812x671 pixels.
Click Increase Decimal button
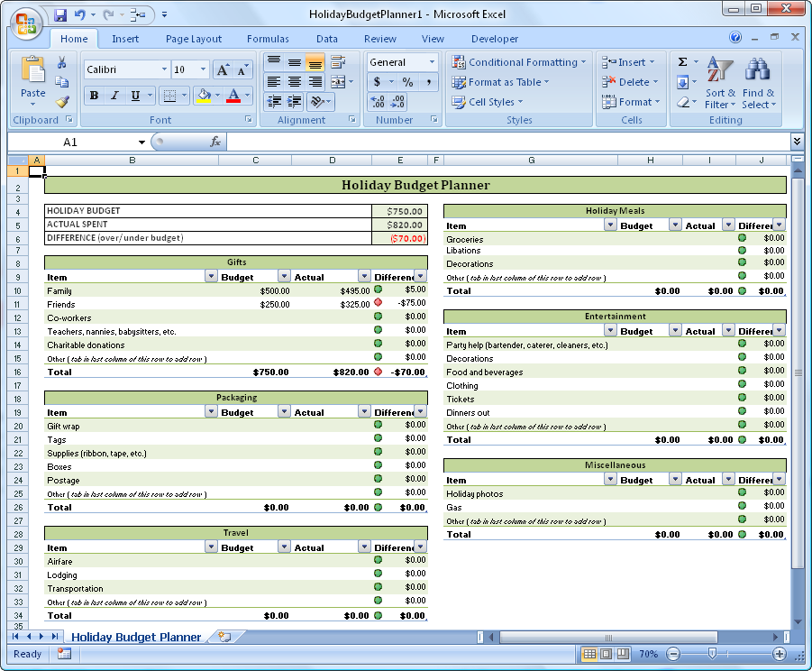point(378,102)
